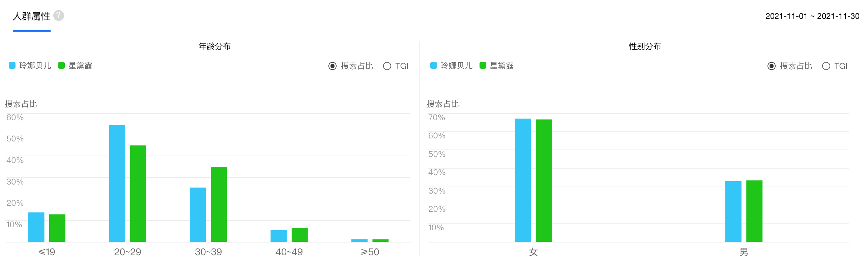Select the 人群属性 tab

31,16
